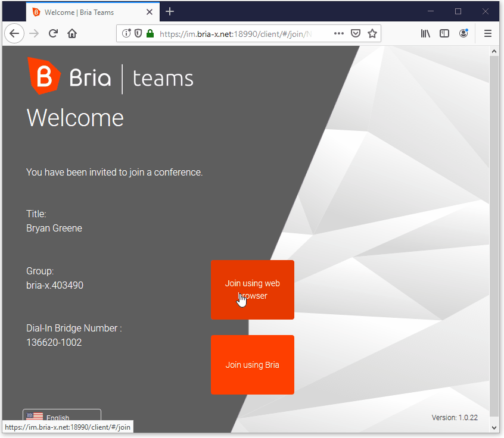Open page actions three-dots menu

(339, 33)
